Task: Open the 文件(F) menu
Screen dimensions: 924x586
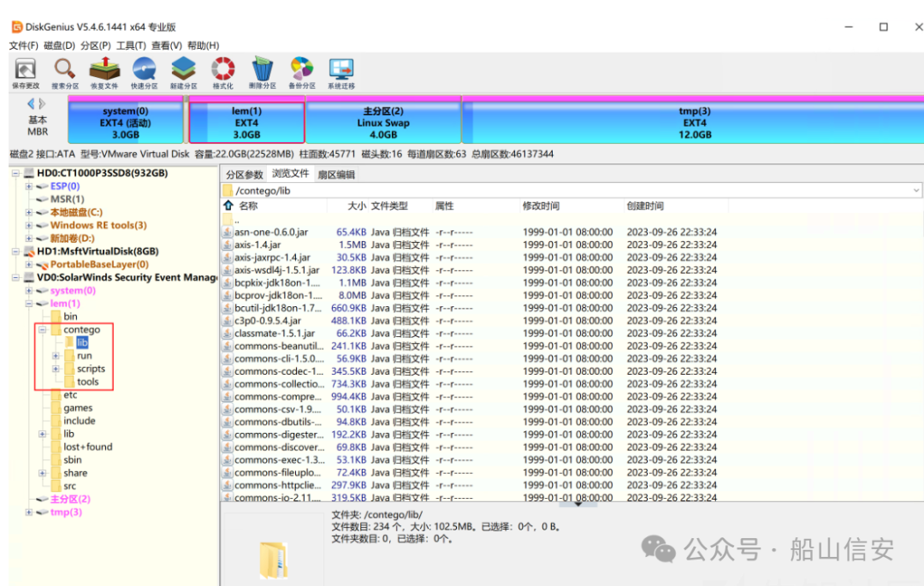Action: [24, 45]
